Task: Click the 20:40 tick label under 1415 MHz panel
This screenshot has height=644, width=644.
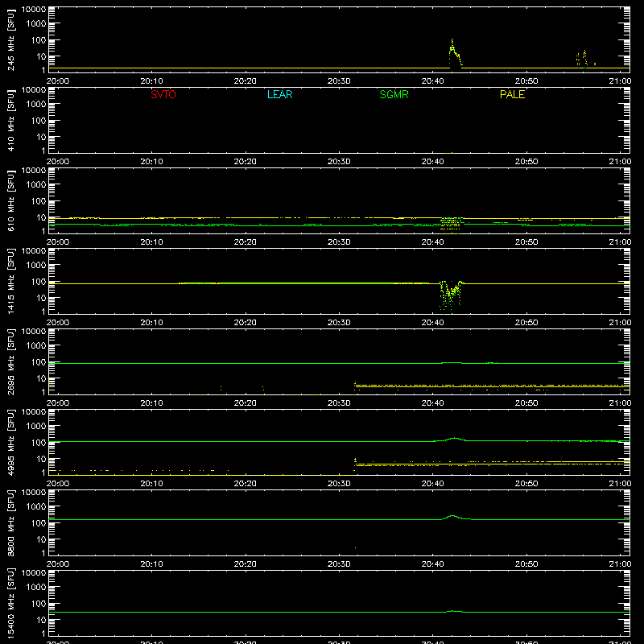Action: [432, 323]
